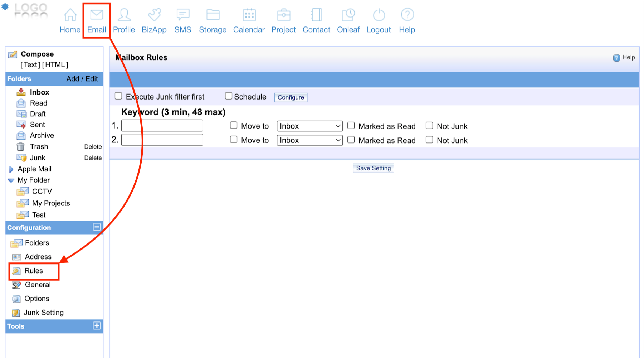Collapse the Configuration section minus icon
Image resolution: width=644 pixels, height=358 pixels.
(97, 227)
